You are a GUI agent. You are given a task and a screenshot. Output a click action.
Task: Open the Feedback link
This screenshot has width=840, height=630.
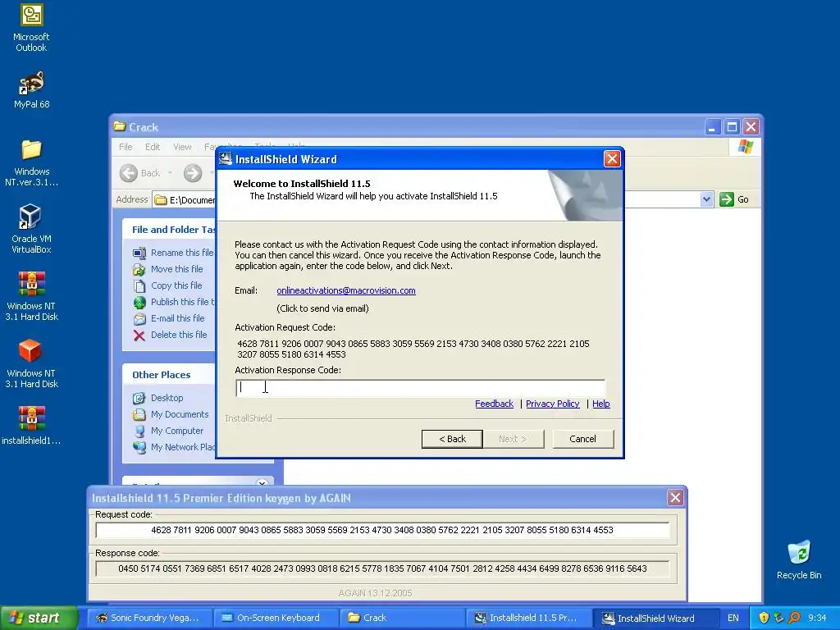pos(494,404)
